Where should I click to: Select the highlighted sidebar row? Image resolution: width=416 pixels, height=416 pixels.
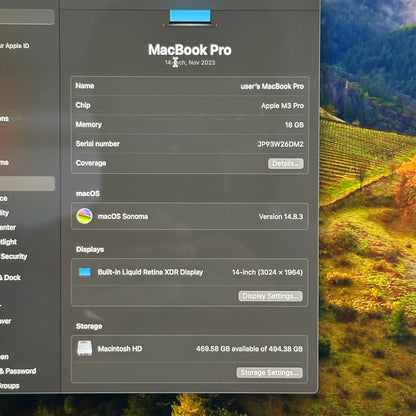(x=27, y=184)
